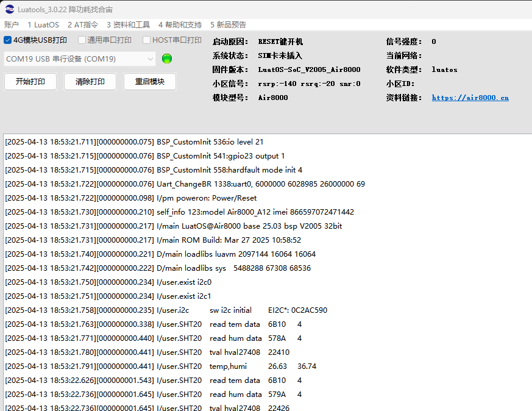
Task: Select the 'I/user.exist i2c1' log line
Action: [108, 296]
